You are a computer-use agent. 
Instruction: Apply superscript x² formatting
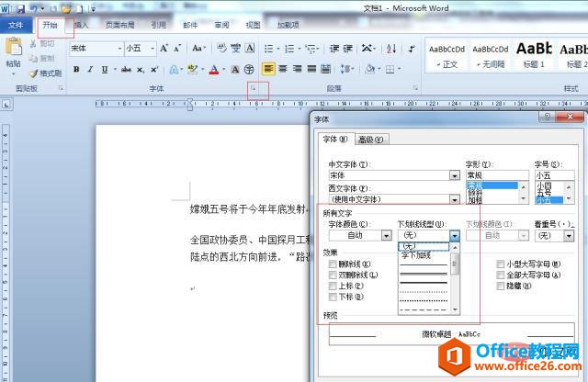(x=154, y=70)
